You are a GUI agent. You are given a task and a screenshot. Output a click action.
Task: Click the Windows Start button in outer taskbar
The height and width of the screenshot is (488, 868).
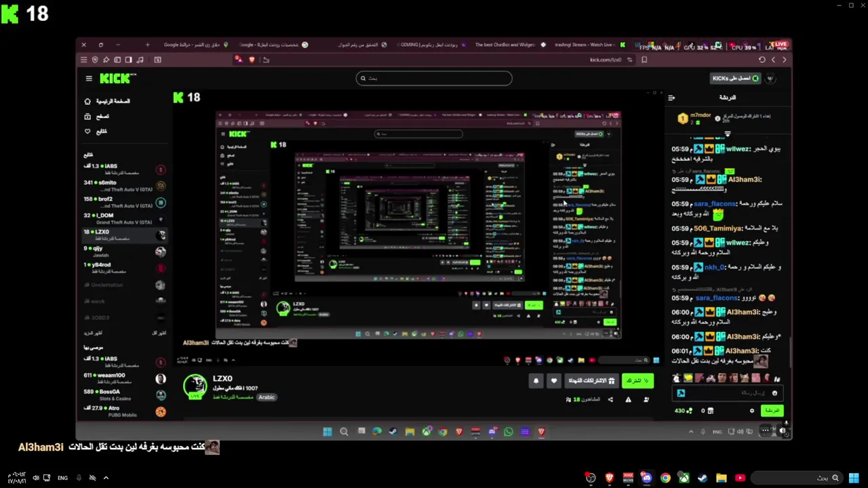[854, 478]
